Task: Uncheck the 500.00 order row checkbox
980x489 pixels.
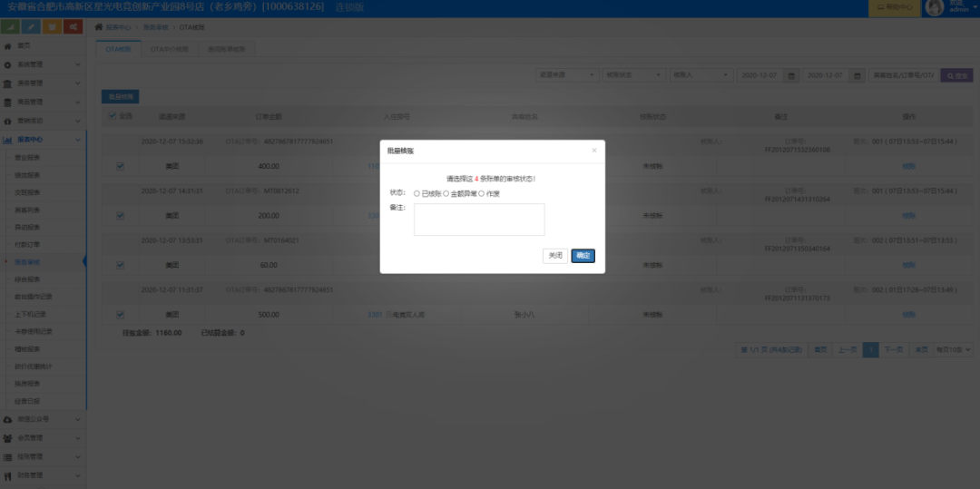Action: (120, 315)
